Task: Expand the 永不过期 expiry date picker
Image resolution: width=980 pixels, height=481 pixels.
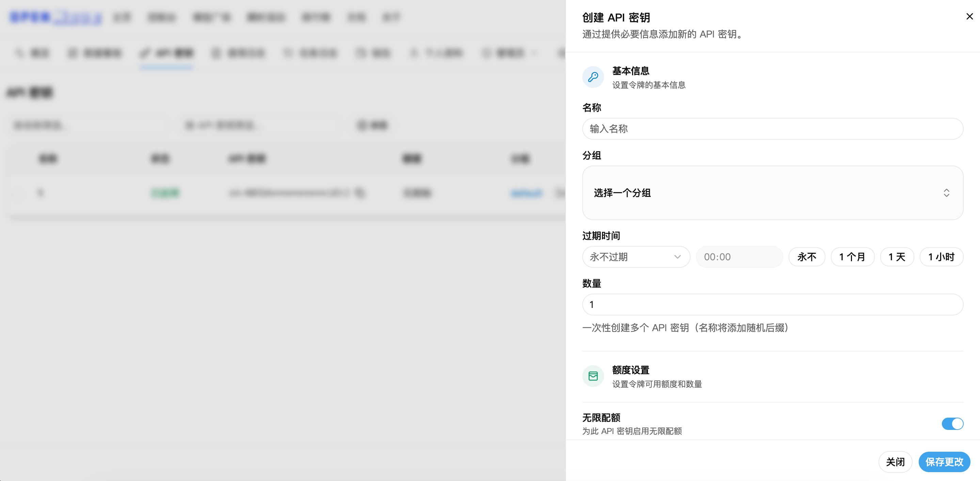Action: pos(636,257)
